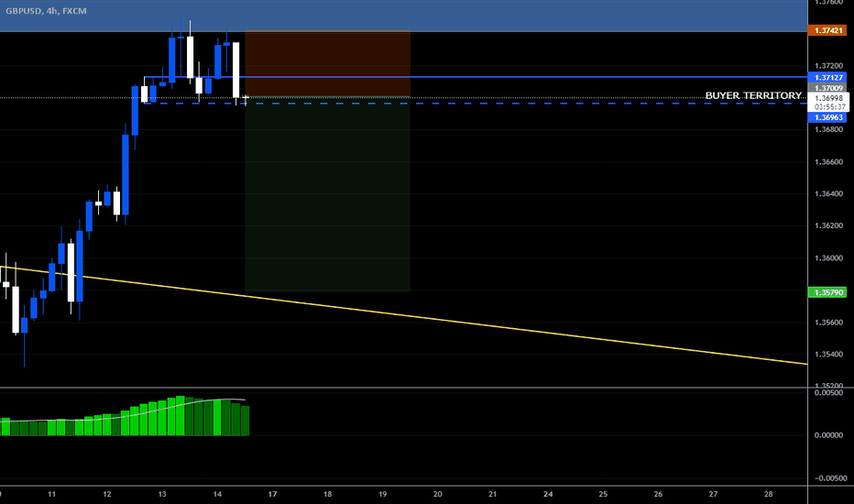This screenshot has width=854, height=504.
Task: Click date 27 on the time axis
Action: (713, 494)
